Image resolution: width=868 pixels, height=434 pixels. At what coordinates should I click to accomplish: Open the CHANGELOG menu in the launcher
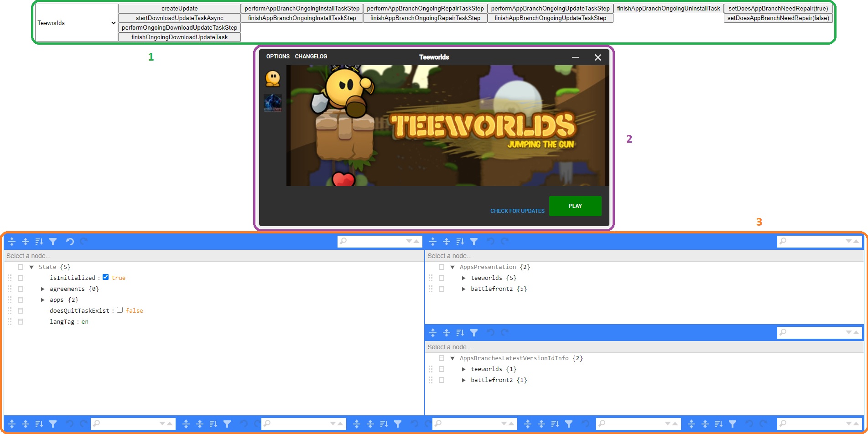coord(311,57)
